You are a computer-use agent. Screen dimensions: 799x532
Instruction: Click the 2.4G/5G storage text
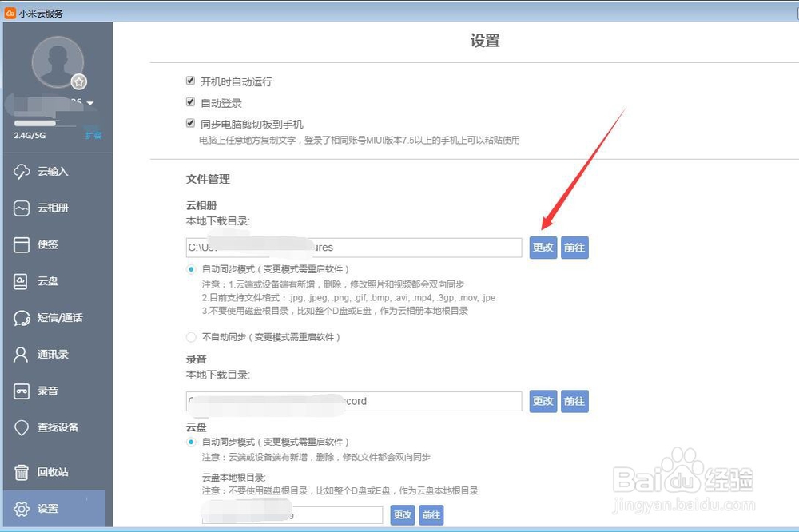[30, 136]
